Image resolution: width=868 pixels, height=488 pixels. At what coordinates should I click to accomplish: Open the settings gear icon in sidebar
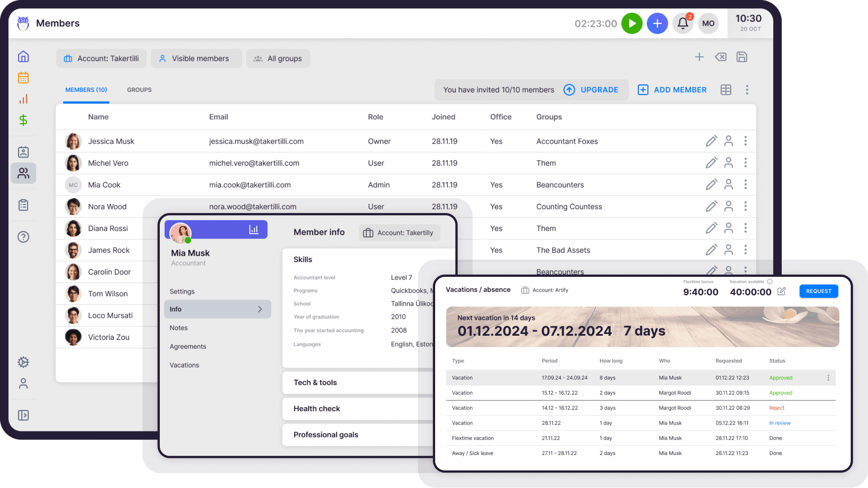24,362
